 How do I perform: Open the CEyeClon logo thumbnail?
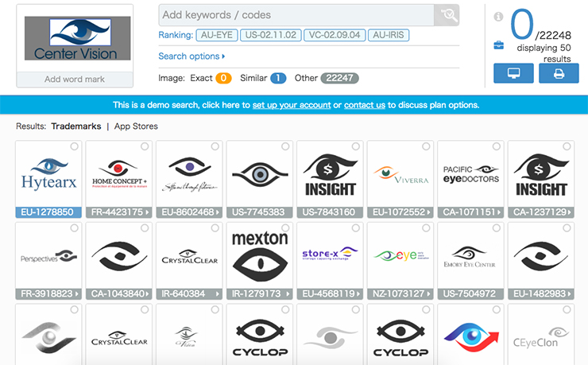pos(541,338)
